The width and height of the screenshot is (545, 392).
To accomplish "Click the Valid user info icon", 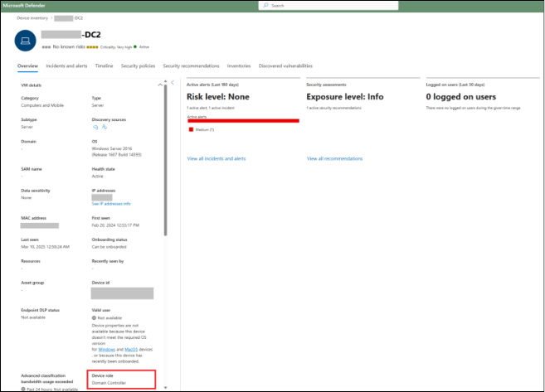I will pyautogui.click(x=94, y=317).
